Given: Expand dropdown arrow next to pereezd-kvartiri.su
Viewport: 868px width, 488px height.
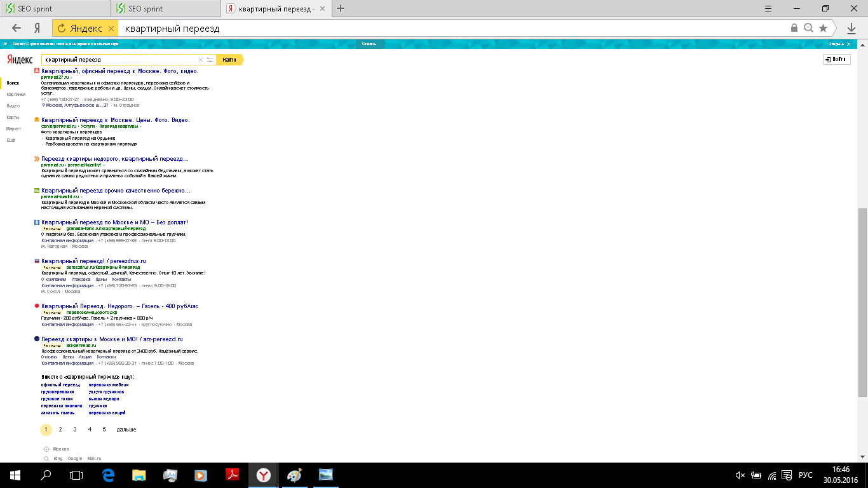Looking at the screenshot, I should [x=81, y=197].
